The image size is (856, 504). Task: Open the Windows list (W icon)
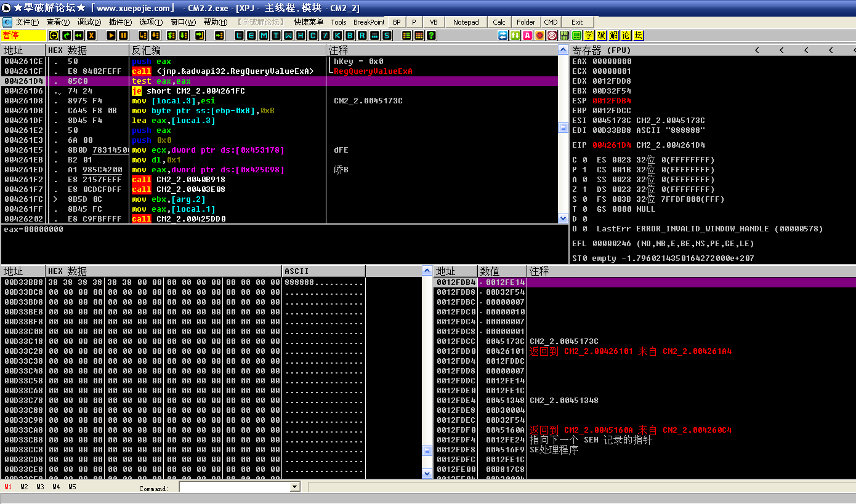click(288, 36)
